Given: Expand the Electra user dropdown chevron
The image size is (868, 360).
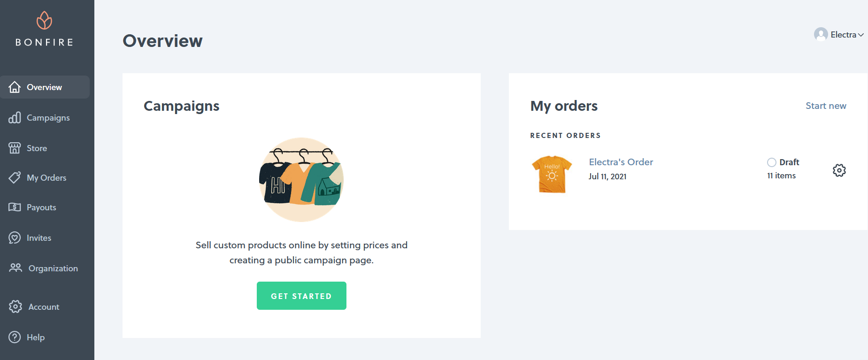Looking at the screenshot, I should tap(861, 35).
